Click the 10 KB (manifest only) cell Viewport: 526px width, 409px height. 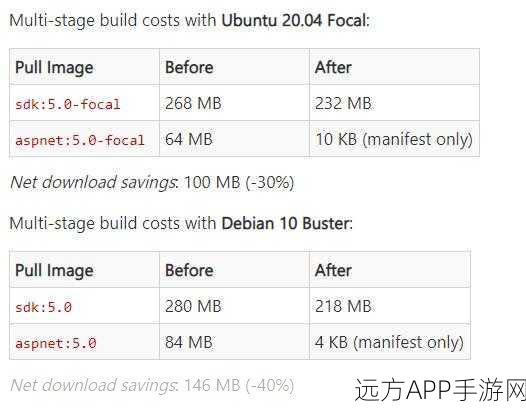coord(394,140)
